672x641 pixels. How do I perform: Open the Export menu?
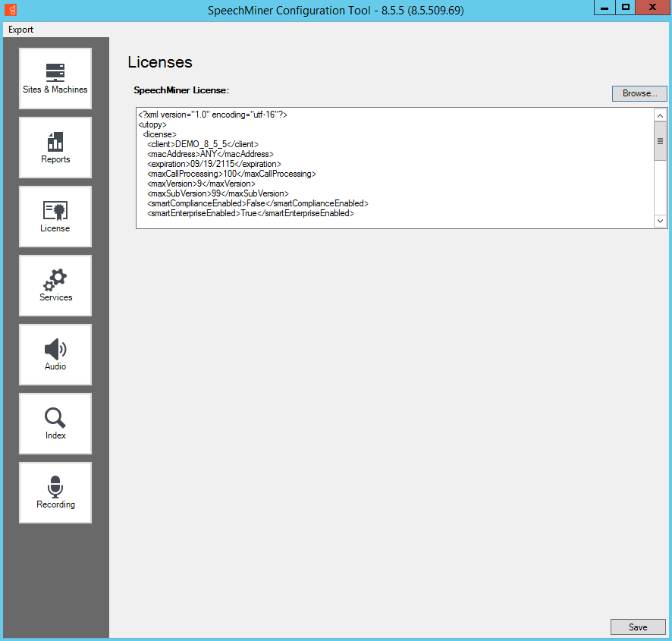pyautogui.click(x=21, y=30)
